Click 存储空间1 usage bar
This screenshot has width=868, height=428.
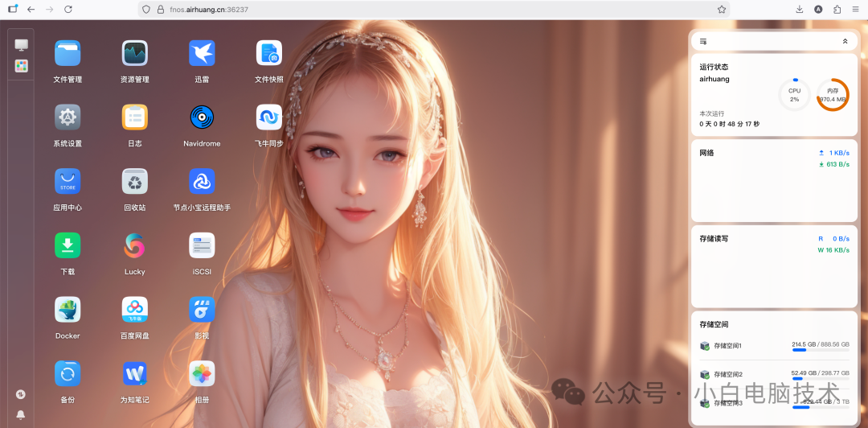[821, 350]
